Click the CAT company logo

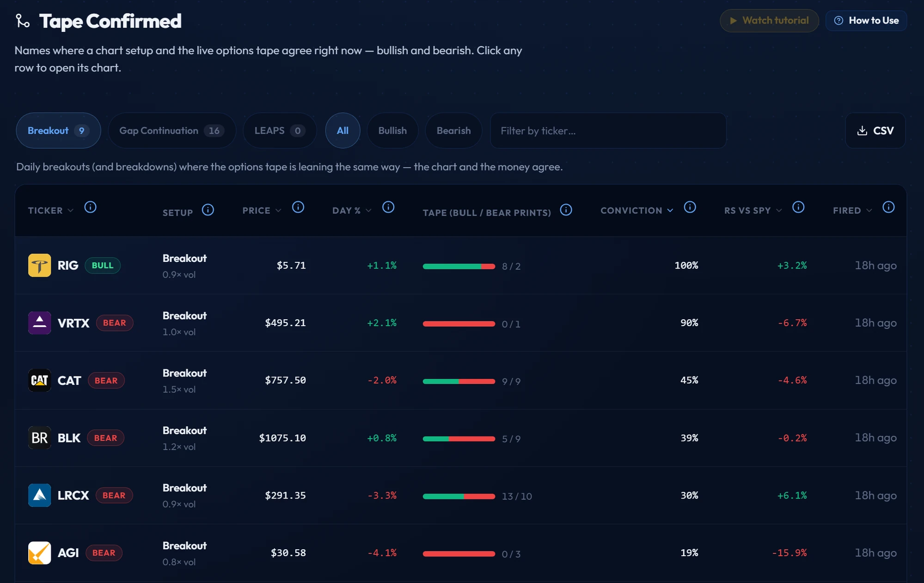(x=40, y=380)
